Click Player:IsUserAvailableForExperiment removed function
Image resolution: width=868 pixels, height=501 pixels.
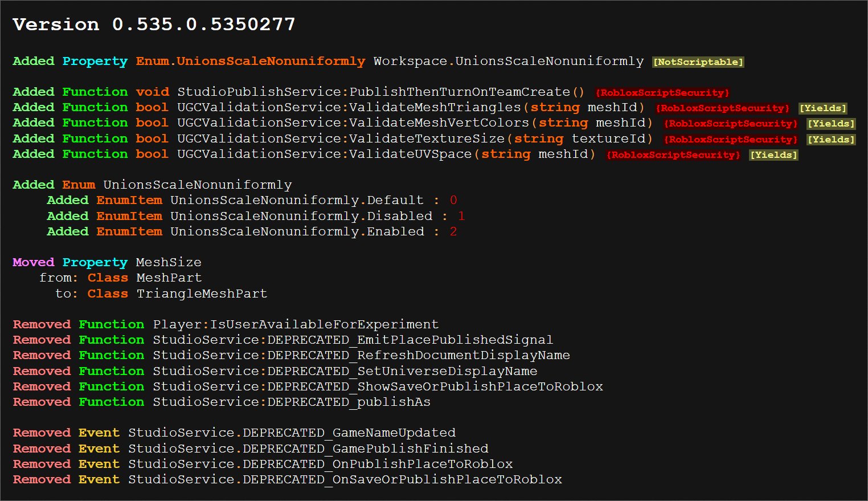point(296,324)
